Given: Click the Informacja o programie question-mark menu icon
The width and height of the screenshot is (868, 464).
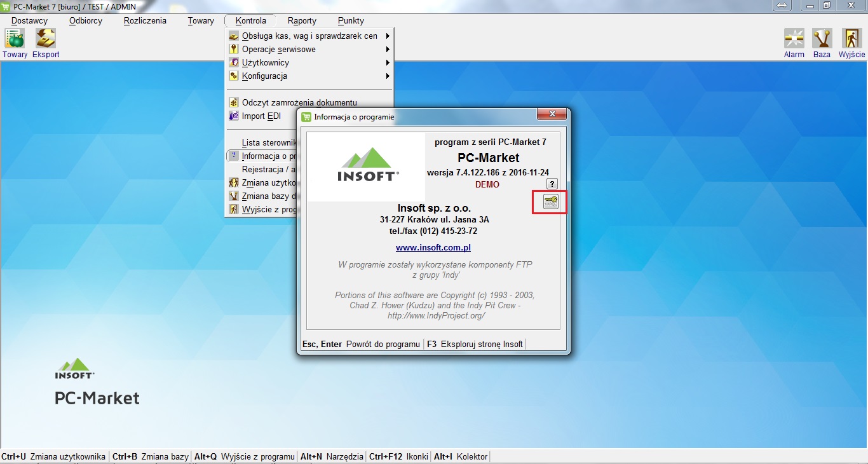Looking at the screenshot, I should click(x=234, y=156).
